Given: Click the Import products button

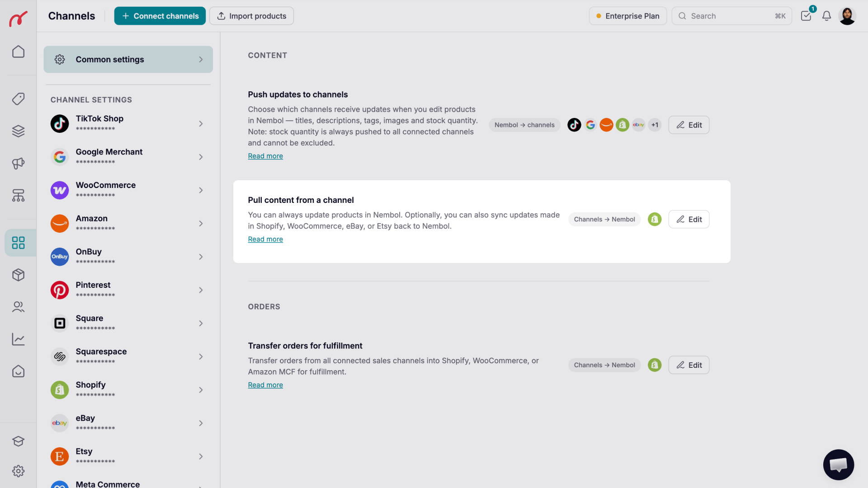Looking at the screenshot, I should point(251,16).
